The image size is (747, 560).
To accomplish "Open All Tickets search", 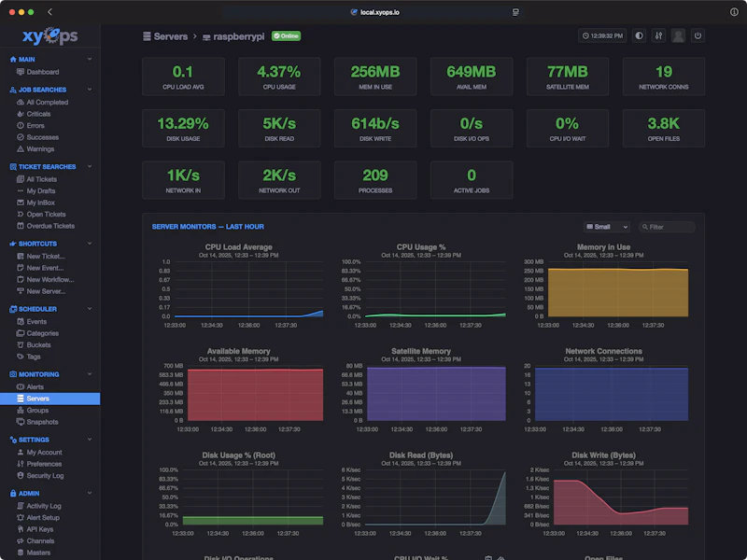I will (x=41, y=179).
